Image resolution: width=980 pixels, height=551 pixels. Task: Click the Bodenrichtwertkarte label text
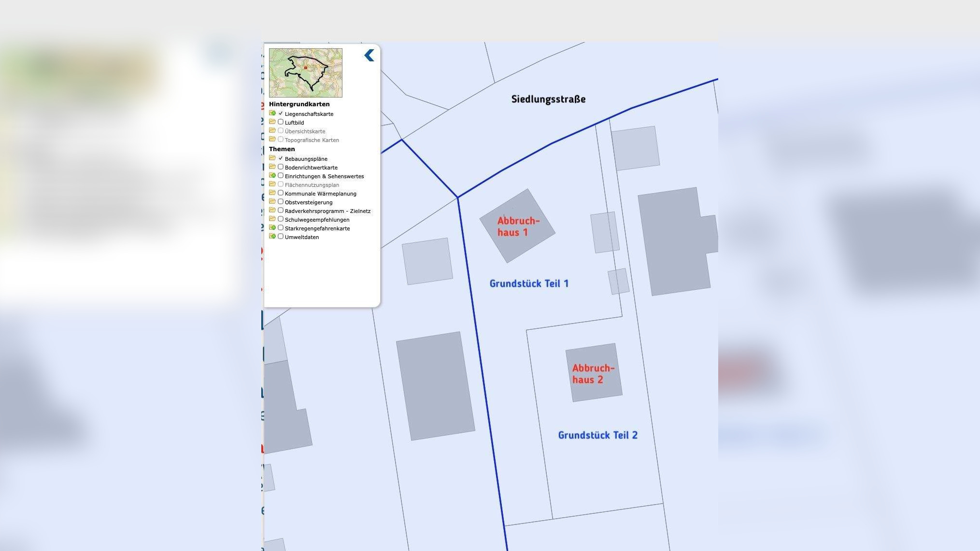coord(312,167)
